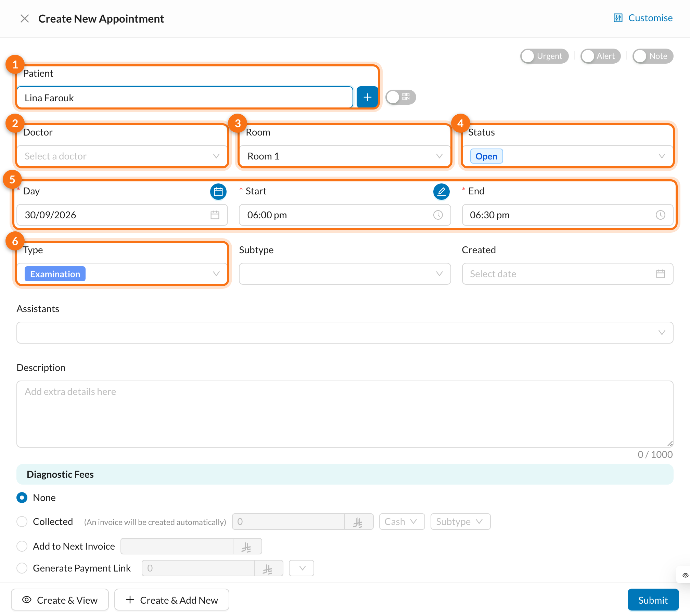This screenshot has width=690, height=616.
Task: Click currency symbol in Generate Payment Link field
Action: coord(268,568)
